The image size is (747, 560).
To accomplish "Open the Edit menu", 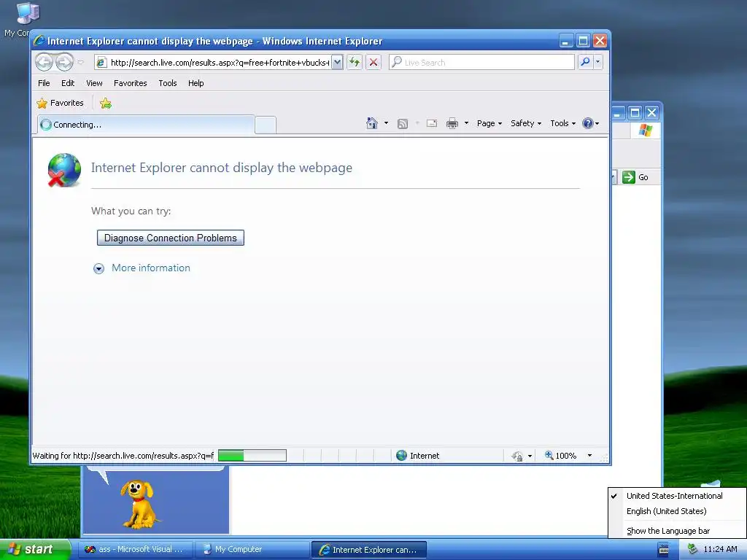I will click(68, 83).
